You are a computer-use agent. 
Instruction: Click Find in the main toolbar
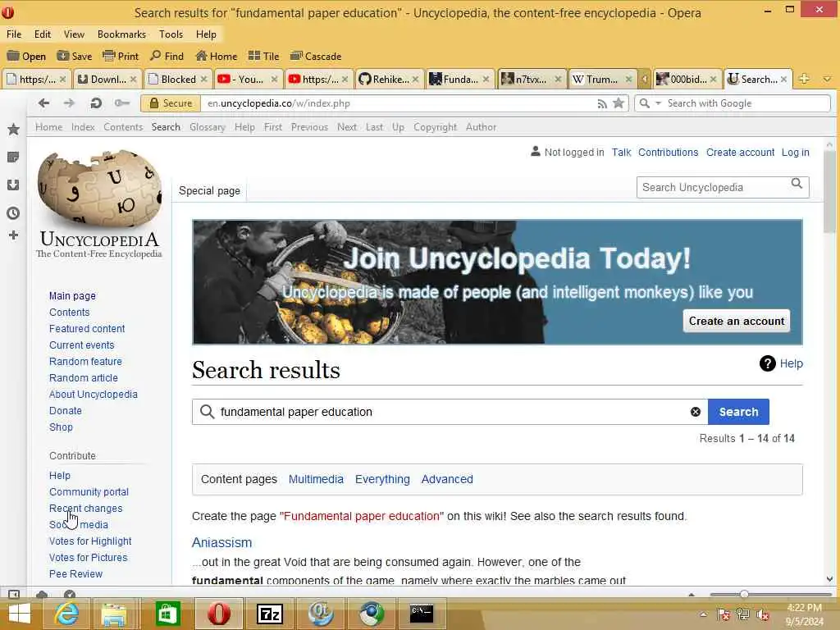tap(167, 57)
